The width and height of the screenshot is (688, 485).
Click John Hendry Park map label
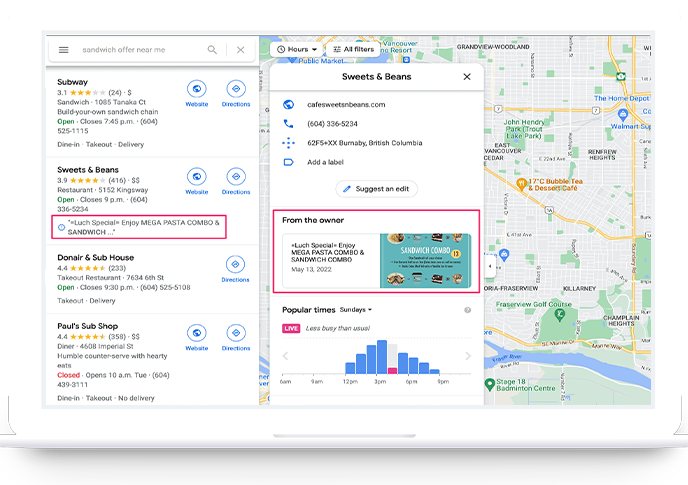(x=523, y=129)
